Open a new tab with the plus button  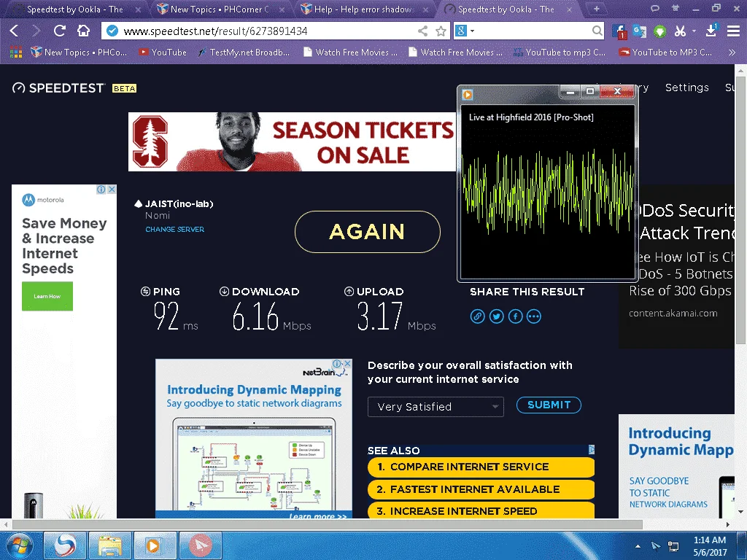click(x=596, y=9)
